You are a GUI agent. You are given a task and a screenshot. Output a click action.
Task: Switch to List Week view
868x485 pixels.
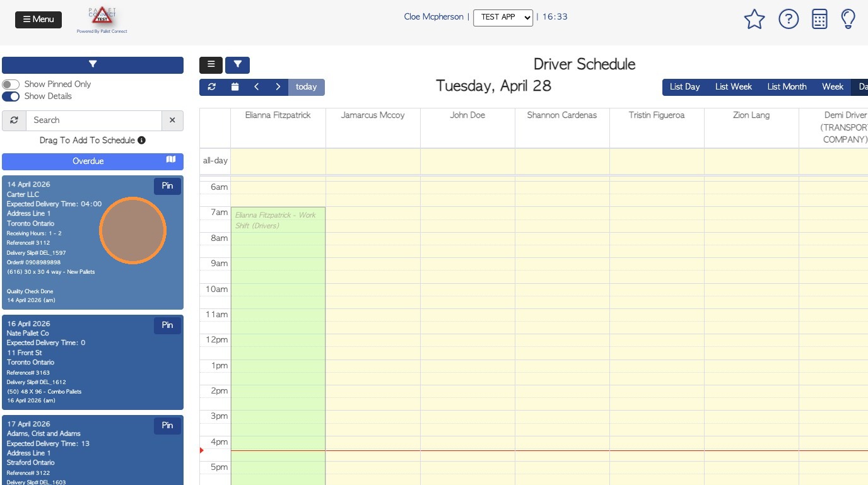(733, 87)
